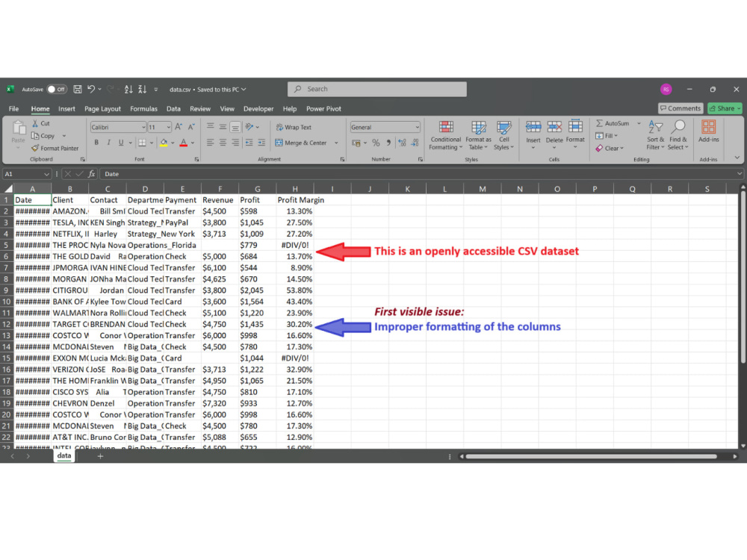This screenshot has height=560, width=747.
Task: Switch to the Data tab
Action: click(173, 108)
